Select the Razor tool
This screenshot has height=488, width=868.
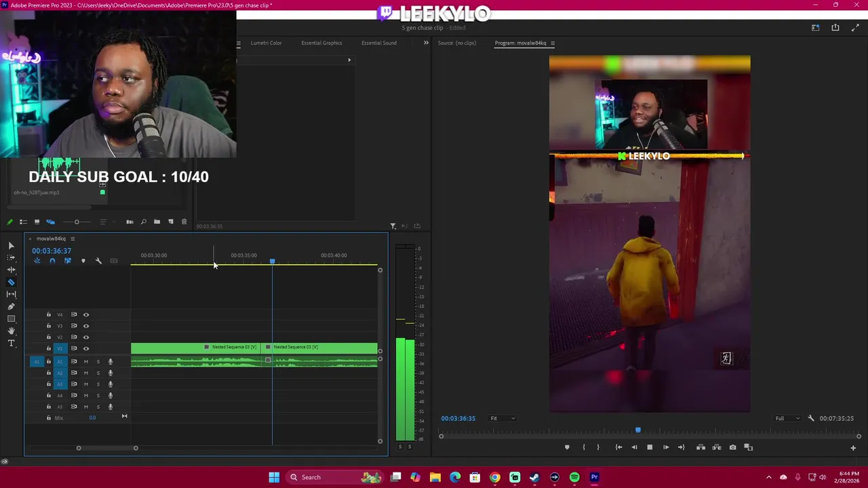(x=11, y=282)
